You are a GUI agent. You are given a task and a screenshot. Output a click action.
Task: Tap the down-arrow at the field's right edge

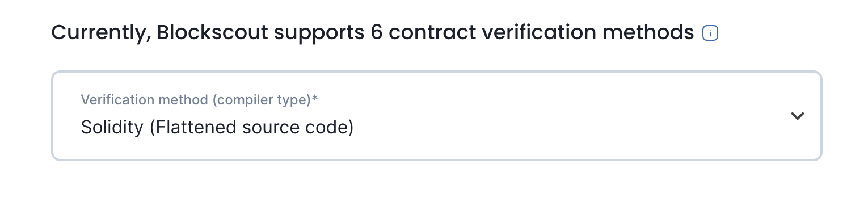tap(798, 116)
